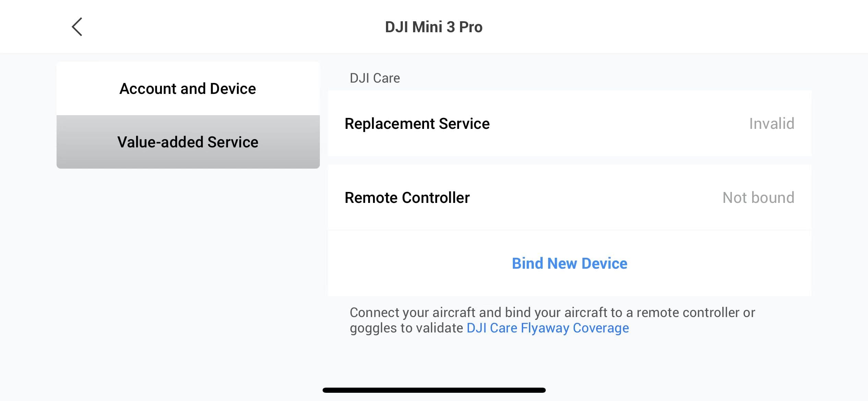Tap the Invalid status next to Replacement Service

click(x=771, y=123)
